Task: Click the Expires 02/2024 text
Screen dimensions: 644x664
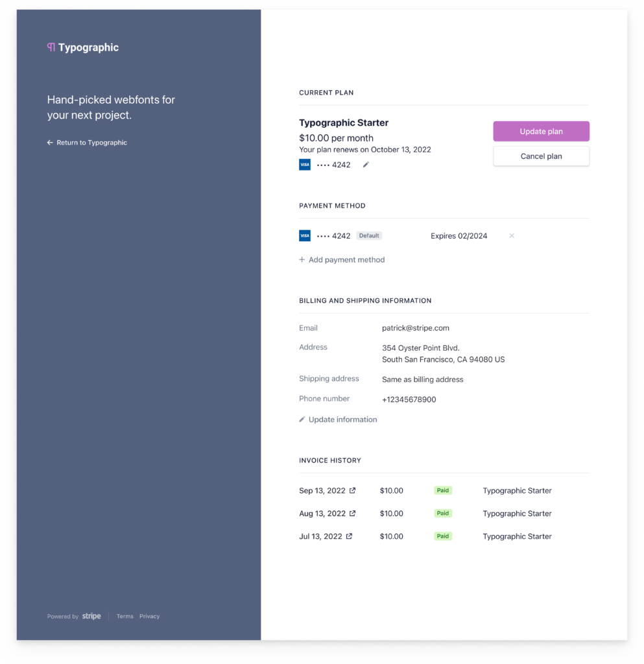Action: (x=459, y=236)
